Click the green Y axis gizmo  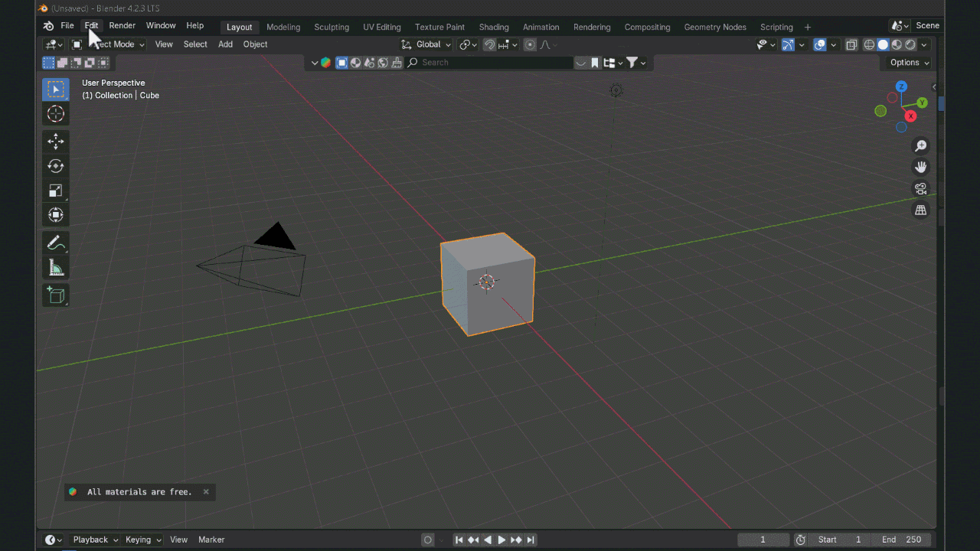coord(922,103)
